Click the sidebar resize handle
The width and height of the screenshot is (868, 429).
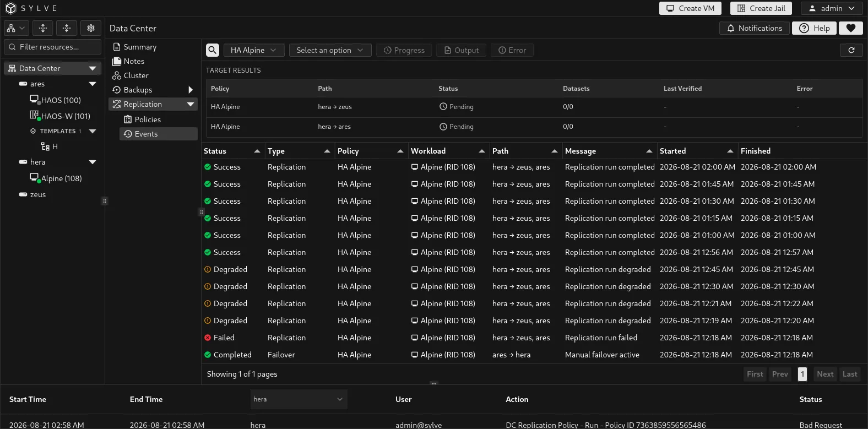pos(104,201)
